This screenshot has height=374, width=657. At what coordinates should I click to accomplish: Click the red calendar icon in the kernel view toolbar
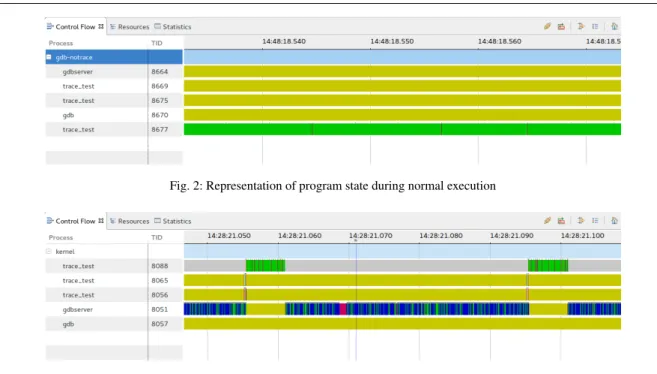click(561, 221)
